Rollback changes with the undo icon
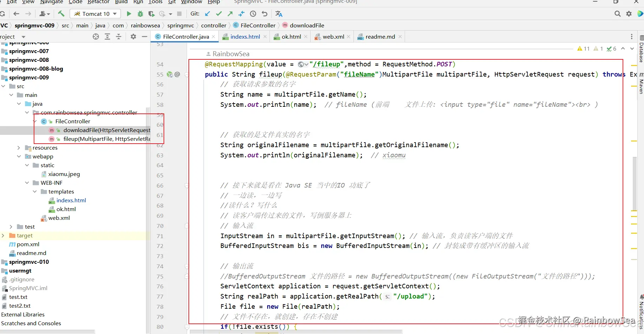The image size is (644, 334). click(265, 14)
